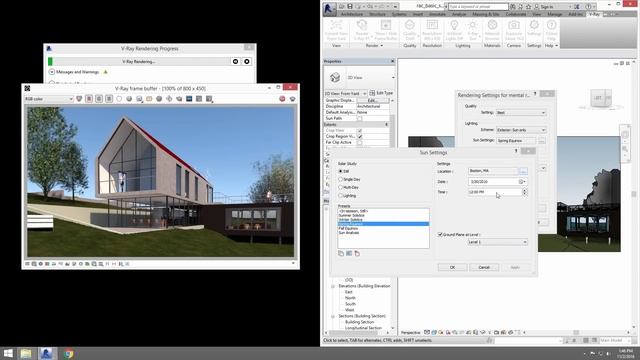
Task: Toggle the Sun Path checkbox in Properties
Action: tap(360, 118)
